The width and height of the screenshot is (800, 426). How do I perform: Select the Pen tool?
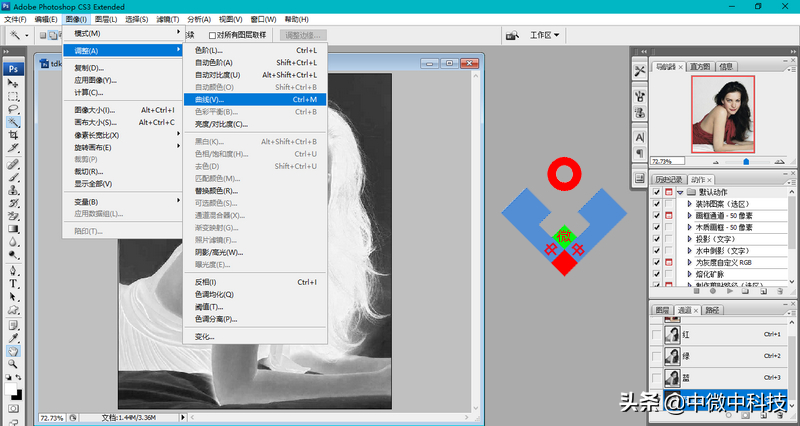point(14,270)
